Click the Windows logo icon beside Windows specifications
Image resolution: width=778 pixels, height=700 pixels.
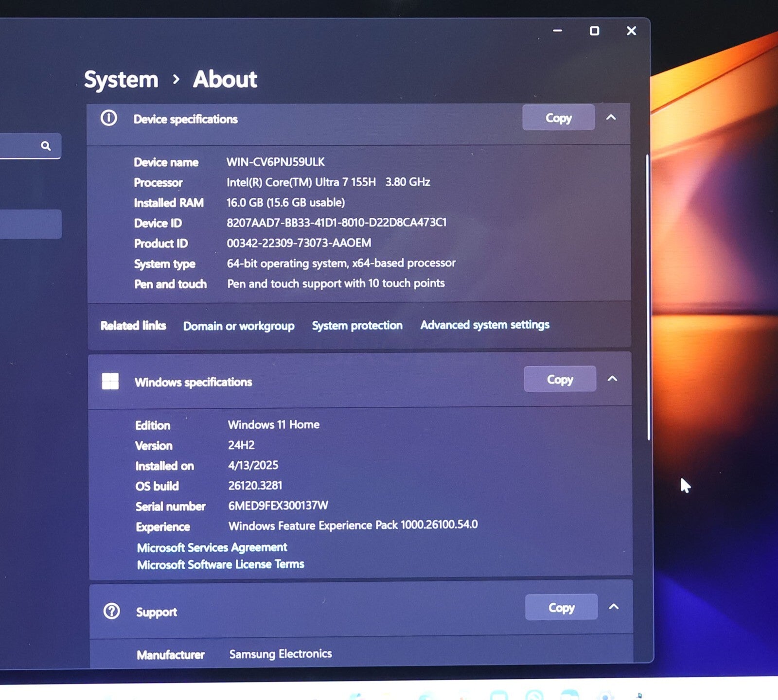coord(110,381)
